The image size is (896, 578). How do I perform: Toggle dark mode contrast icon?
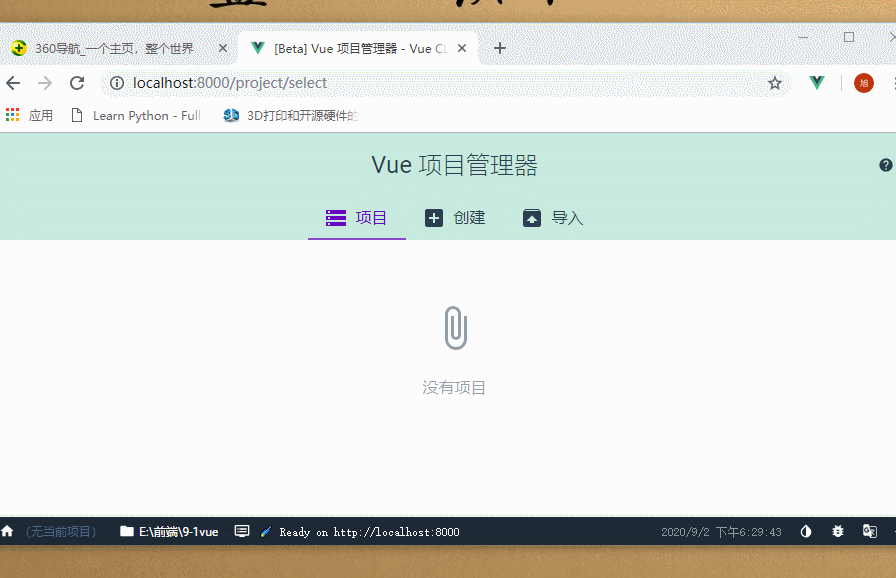[806, 532]
